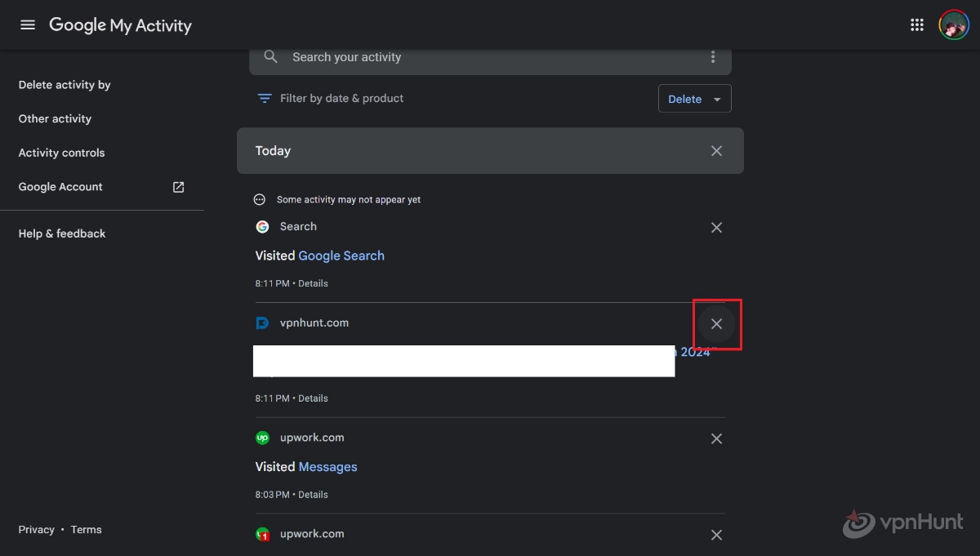The height and width of the screenshot is (556, 980).
Task: Open the Google account avatar
Action: point(954,24)
